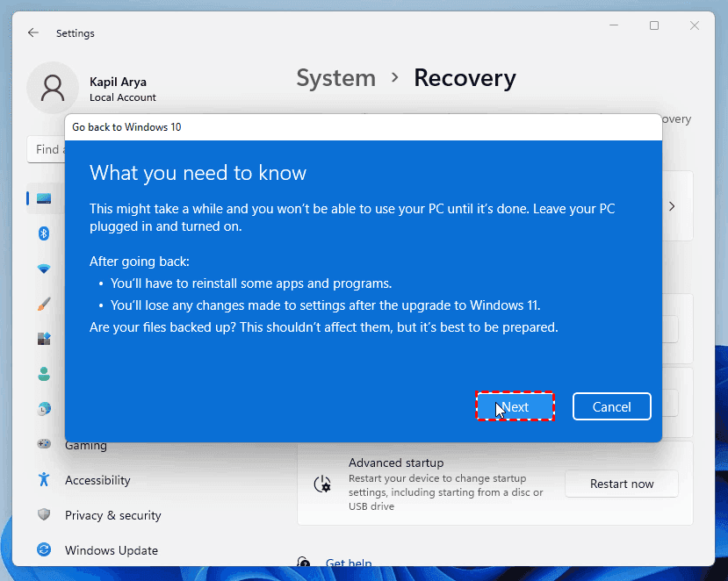Maximize the Settings window
Viewport: 728px width, 581px height.
click(x=654, y=25)
